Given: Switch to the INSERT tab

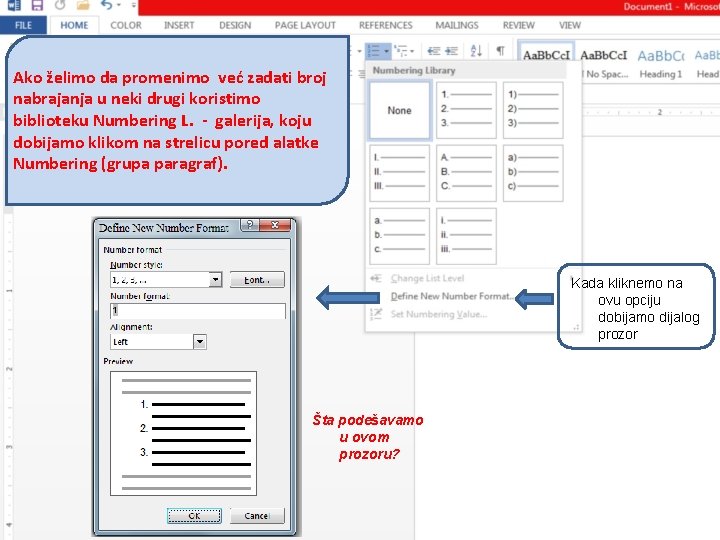Looking at the screenshot, I should pyautogui.click(x=179, y=25).
